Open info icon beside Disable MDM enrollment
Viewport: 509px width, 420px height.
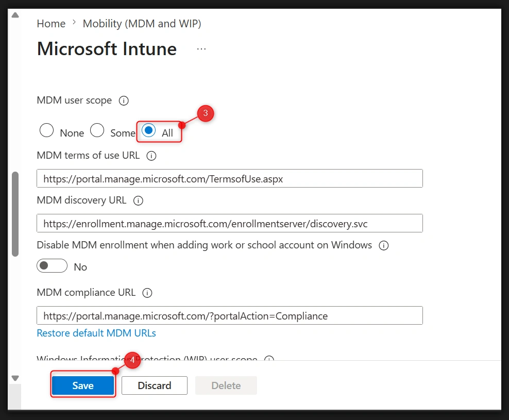tap(384, 246)
